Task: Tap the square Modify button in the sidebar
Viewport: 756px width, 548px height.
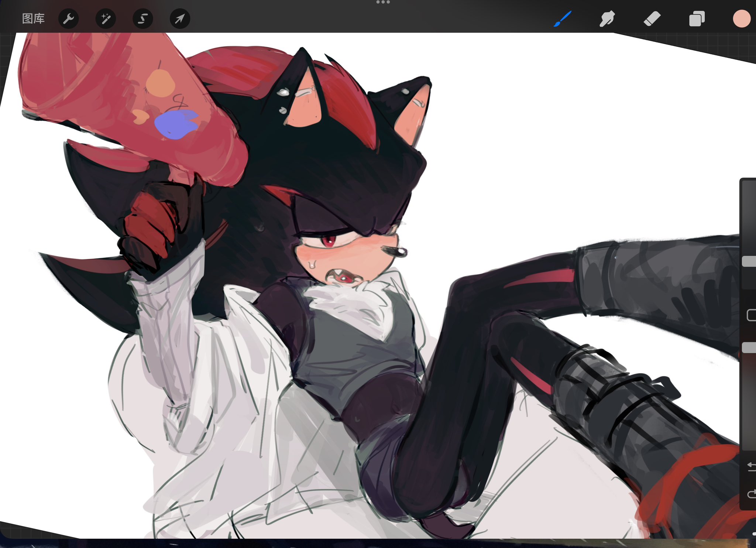Action: coord(751,315)
